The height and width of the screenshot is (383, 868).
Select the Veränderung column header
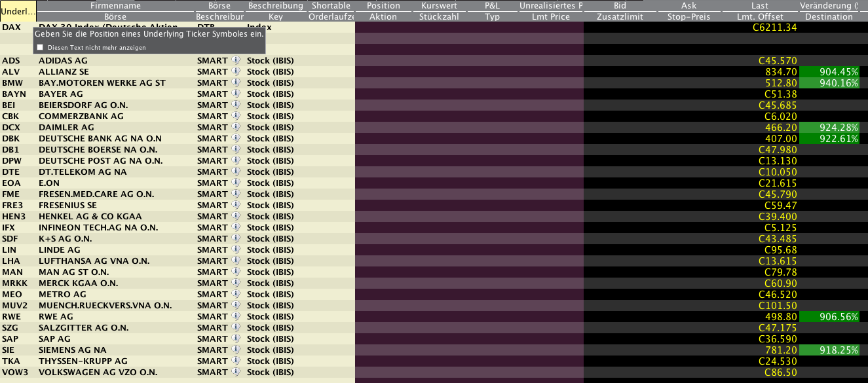(x=829, y=5)
